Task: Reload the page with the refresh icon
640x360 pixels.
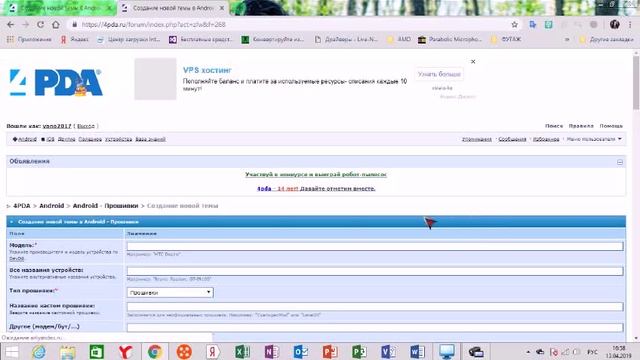Action: click(40, 24)
